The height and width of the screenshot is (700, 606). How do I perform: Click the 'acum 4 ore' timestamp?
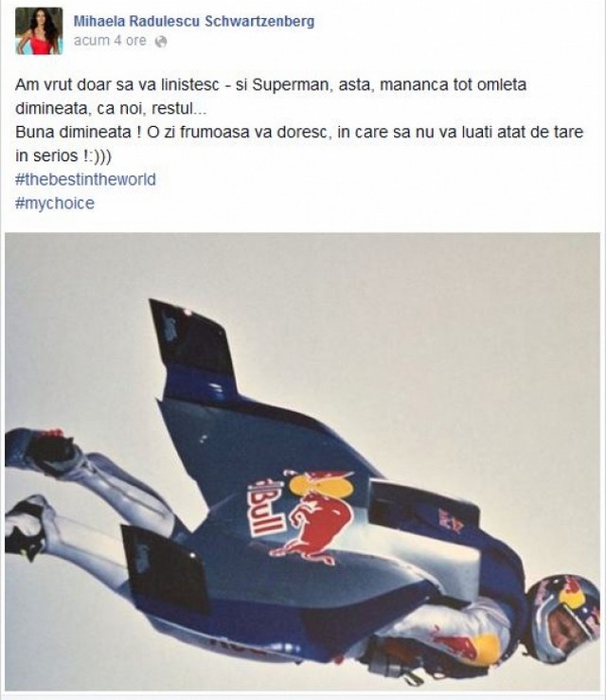pos(110,41)
